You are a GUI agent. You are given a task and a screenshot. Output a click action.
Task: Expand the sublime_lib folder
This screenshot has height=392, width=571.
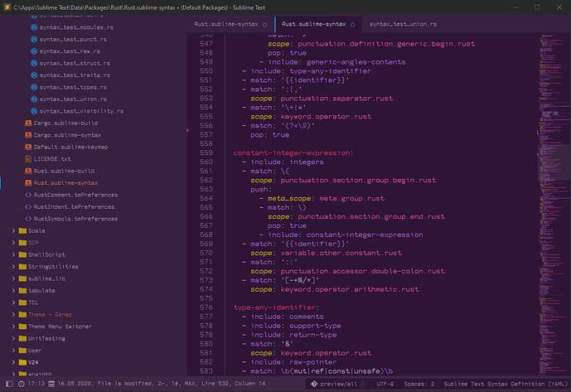(13, 278)
